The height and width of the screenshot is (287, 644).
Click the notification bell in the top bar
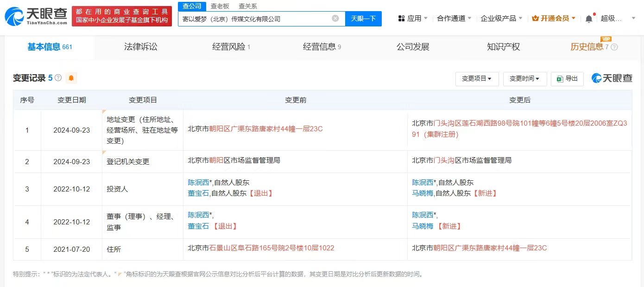pos(589,19)
